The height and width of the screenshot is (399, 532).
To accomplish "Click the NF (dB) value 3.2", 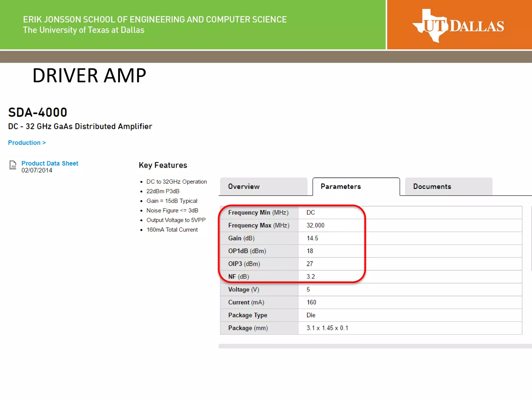I will point(311,277).
